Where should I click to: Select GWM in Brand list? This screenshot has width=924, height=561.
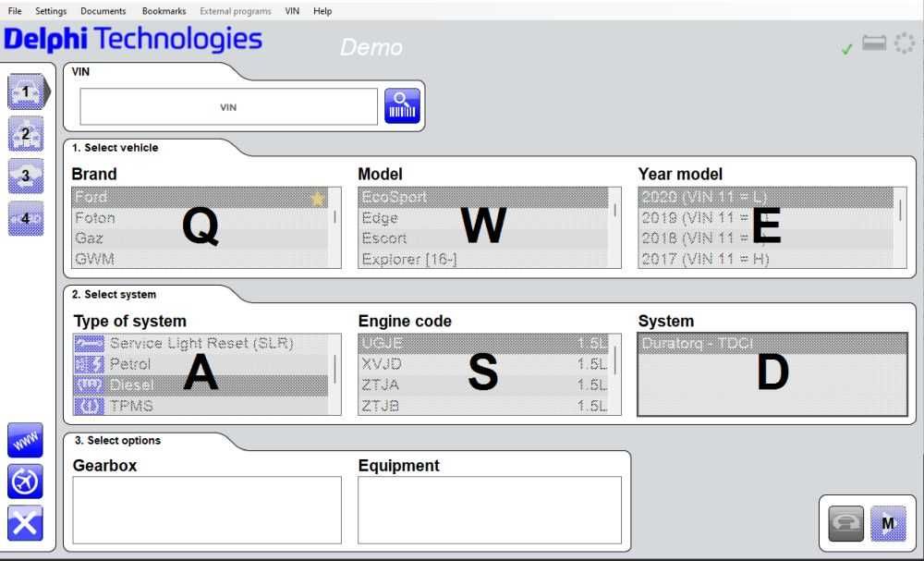coord(200,259)
